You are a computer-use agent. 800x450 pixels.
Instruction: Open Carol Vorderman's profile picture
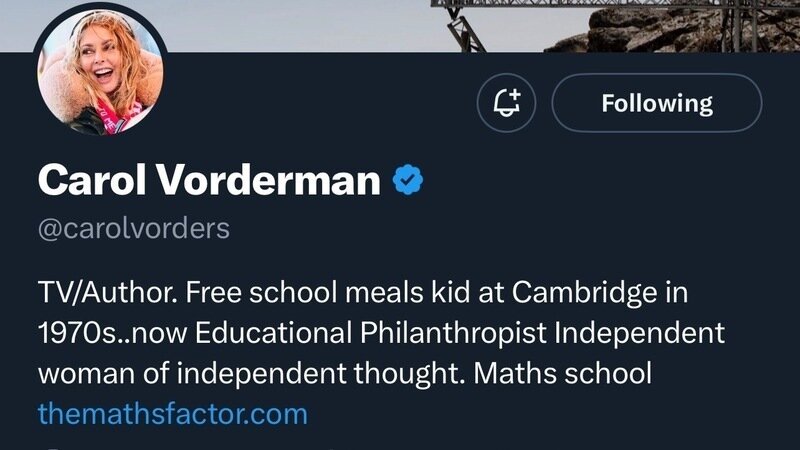(x=100, y=83)
